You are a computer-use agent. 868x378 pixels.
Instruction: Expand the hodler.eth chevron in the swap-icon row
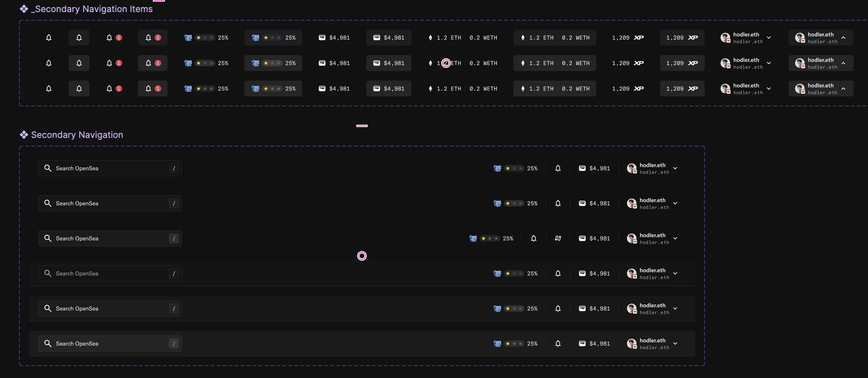tap(675, 238)
